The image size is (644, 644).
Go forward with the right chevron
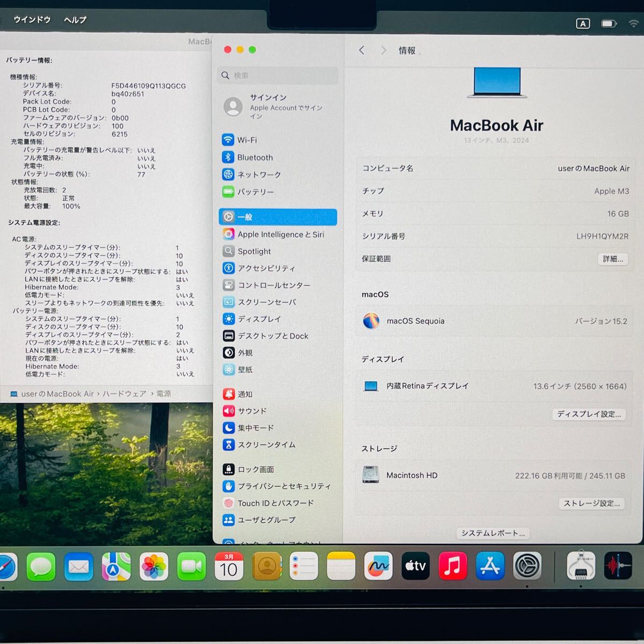pyautogui.click(x=383, y=50)
